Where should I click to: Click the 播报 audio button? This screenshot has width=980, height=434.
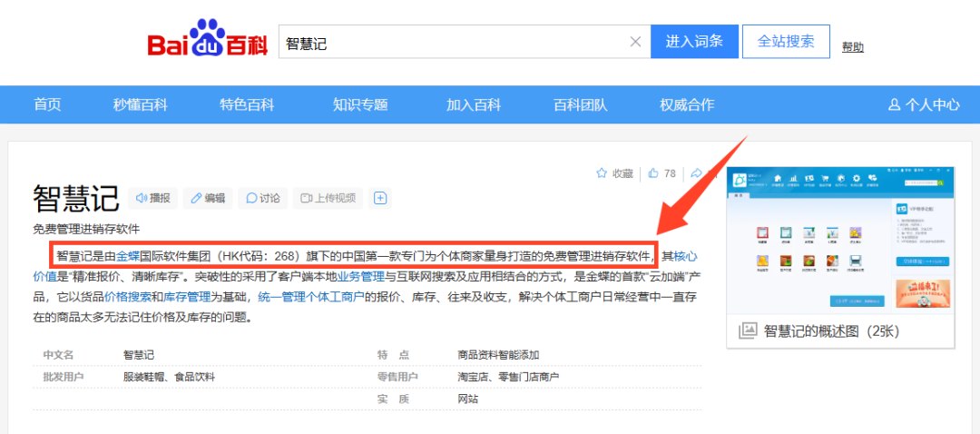point(153,198)
